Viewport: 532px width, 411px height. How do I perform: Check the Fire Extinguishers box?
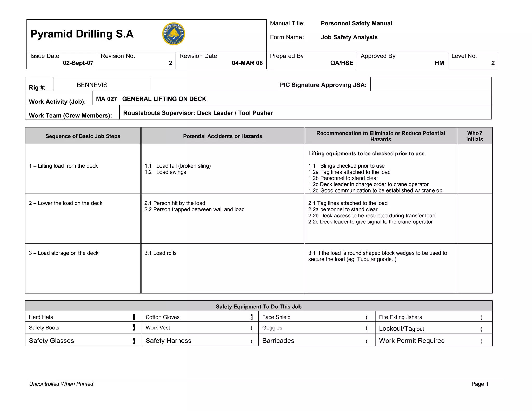click(481, 317)
